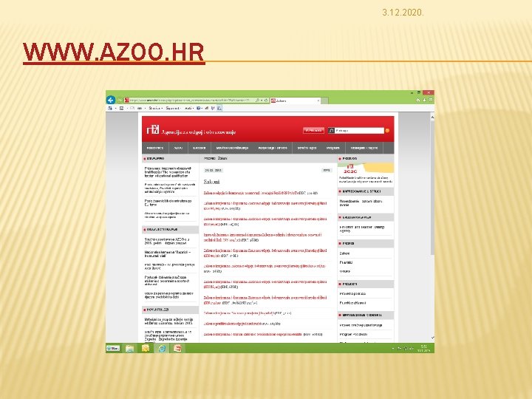
Task: Click the small red button beside the search field
Action: click(x=313, y=131)
